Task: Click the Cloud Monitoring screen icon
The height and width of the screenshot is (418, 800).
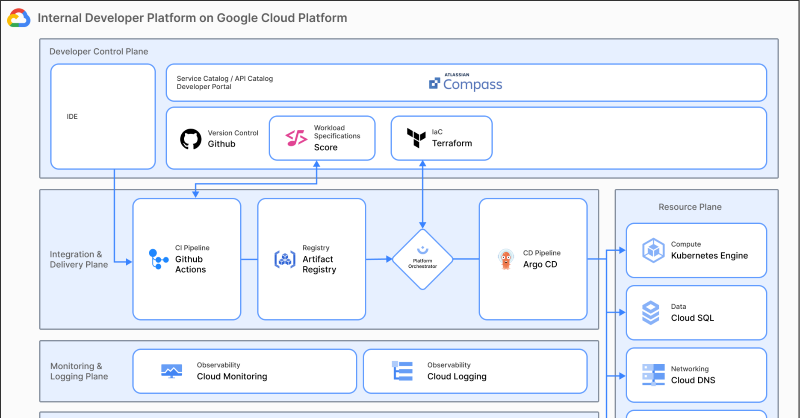Action: coord(171,371)
